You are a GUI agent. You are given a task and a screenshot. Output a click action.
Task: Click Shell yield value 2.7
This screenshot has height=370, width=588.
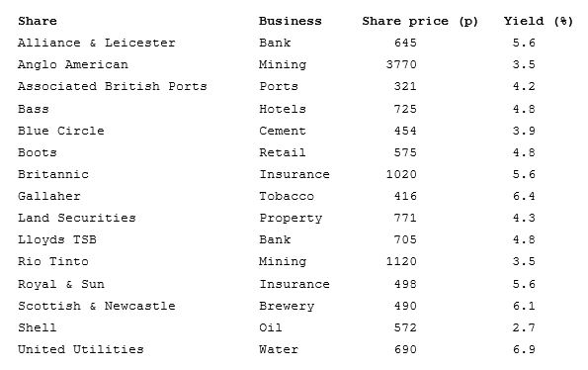click(x=524, y=327)
